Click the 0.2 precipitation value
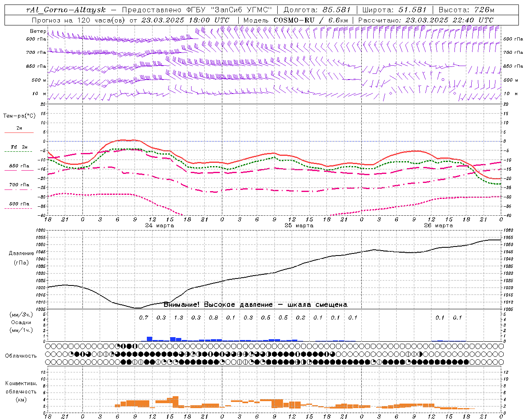Viewport: 525px width, 420px height. [301, 317]
